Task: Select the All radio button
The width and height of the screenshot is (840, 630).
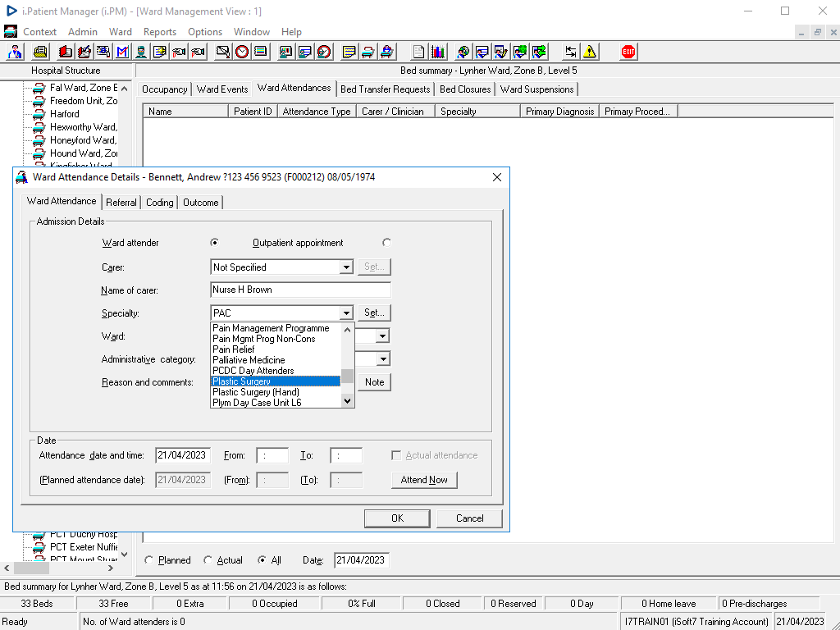Action: click(x=262, y=559)
